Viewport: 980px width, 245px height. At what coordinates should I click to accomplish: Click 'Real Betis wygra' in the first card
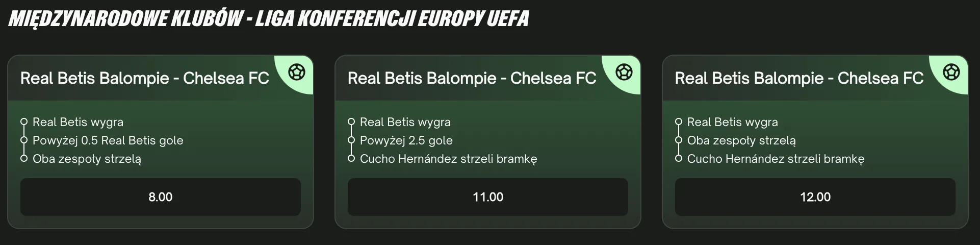[78, 122]
